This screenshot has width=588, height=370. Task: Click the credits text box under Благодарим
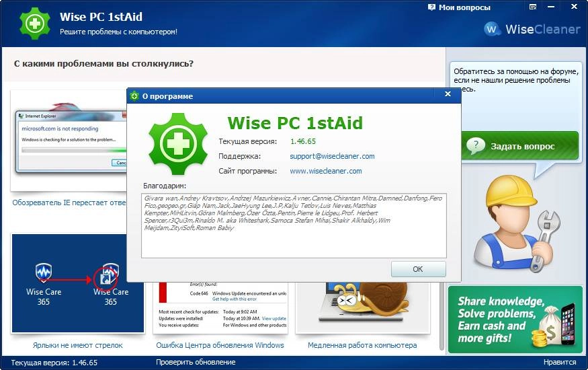294,225
